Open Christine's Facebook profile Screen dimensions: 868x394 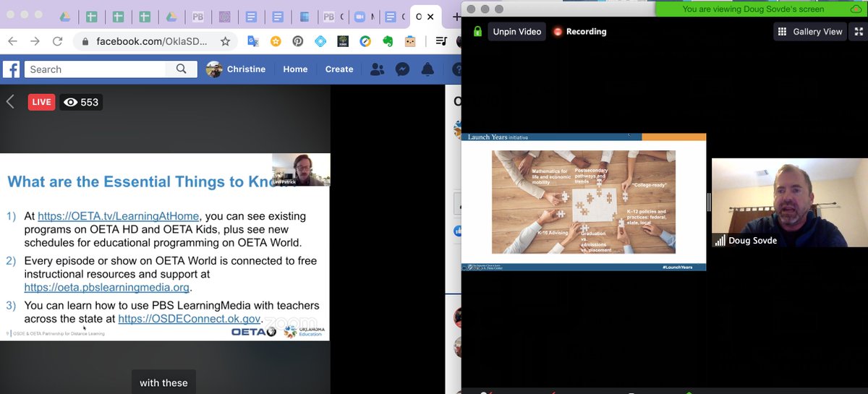[236, 69]
